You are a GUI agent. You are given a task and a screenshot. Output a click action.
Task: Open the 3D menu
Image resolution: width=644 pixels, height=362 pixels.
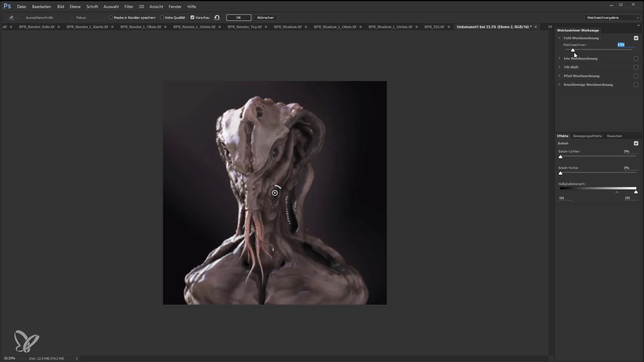coord(142,6)
